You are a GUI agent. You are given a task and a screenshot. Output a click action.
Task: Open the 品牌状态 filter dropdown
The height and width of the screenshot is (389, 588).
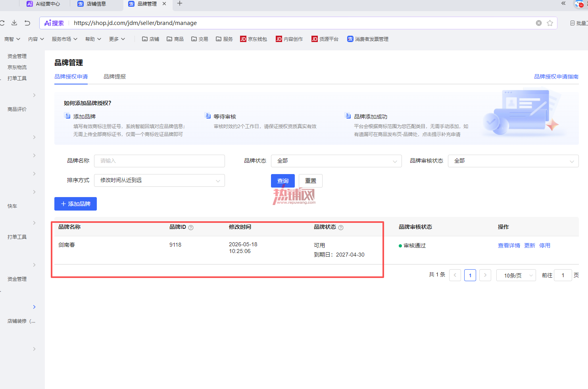click(x=336, y=161)
